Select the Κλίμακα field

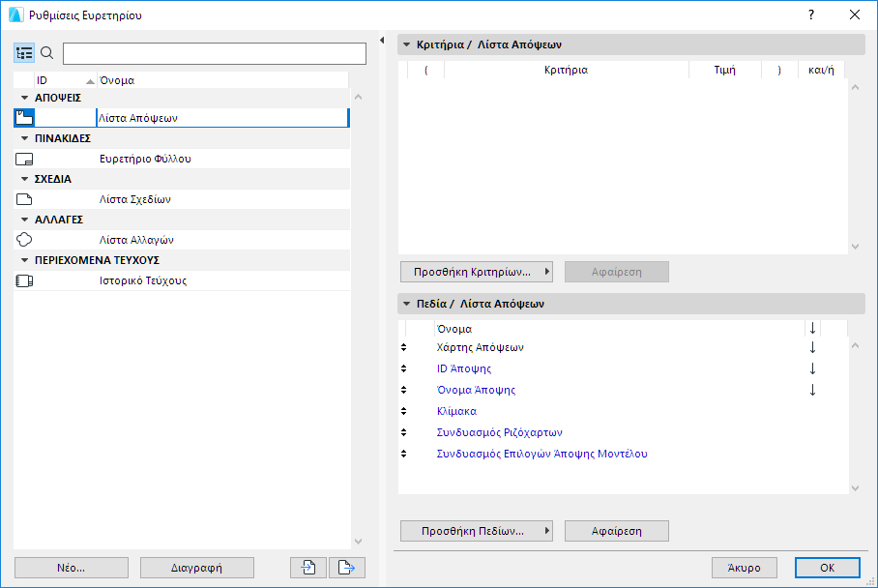click(x=456, y=412)
